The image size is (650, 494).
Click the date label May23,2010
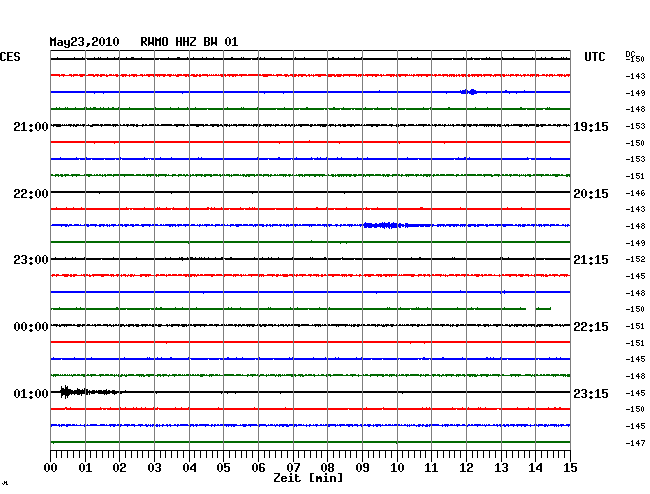click(x=85, y=42)
